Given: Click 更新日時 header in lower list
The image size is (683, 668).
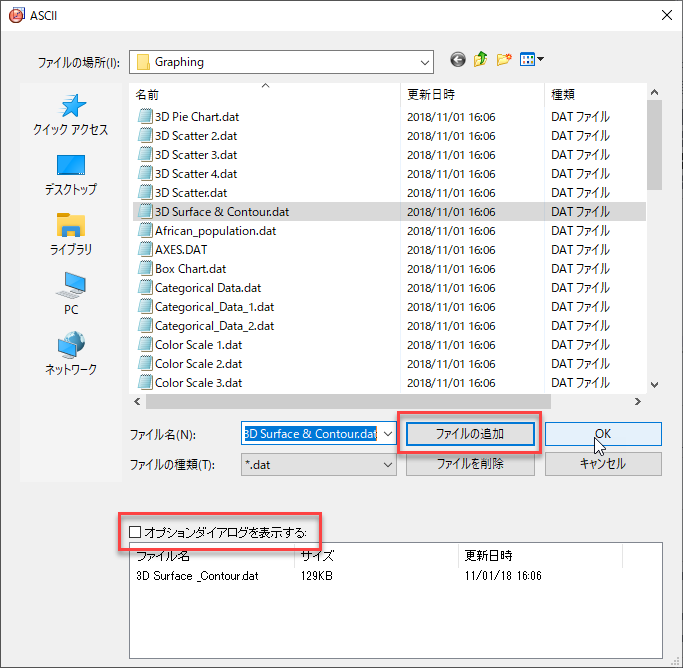Looking at the screenshot, I should point(540,556).
